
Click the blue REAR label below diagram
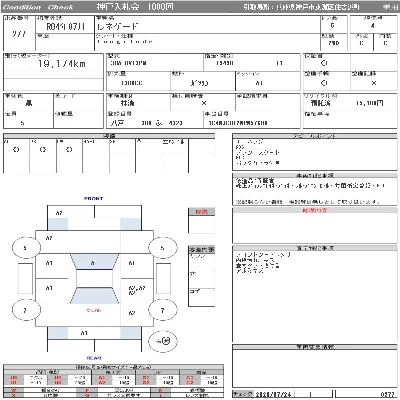click(94, 358)
